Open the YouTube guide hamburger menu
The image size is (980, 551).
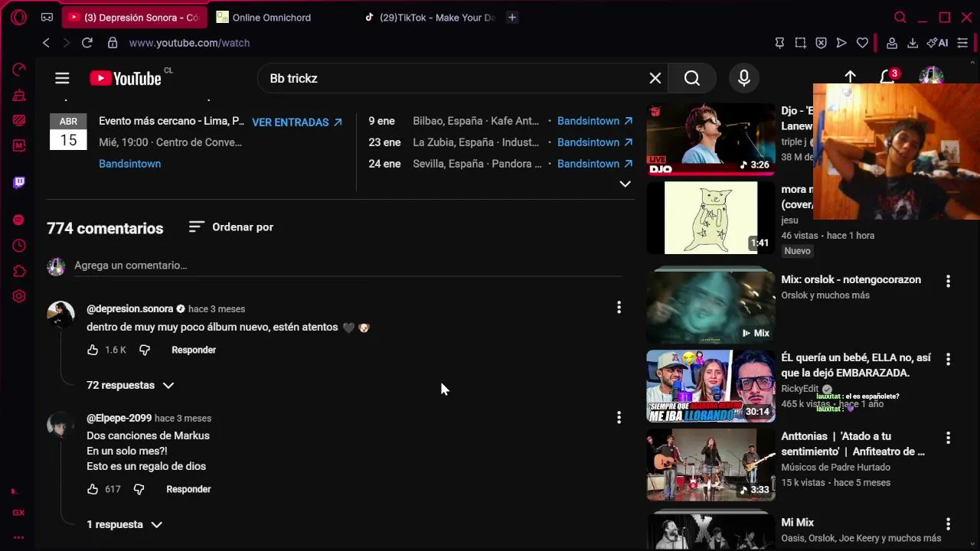(62, 78)
